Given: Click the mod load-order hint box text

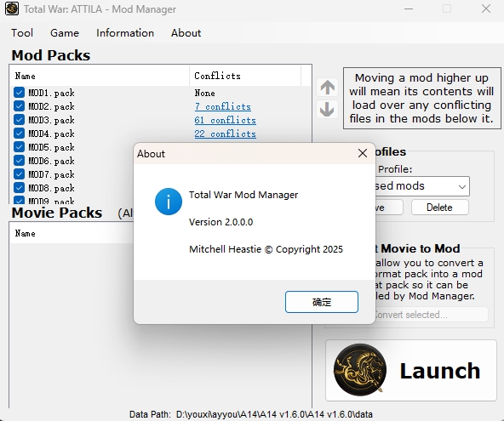Looking at the screenshot, I should (x=421, y=99).
